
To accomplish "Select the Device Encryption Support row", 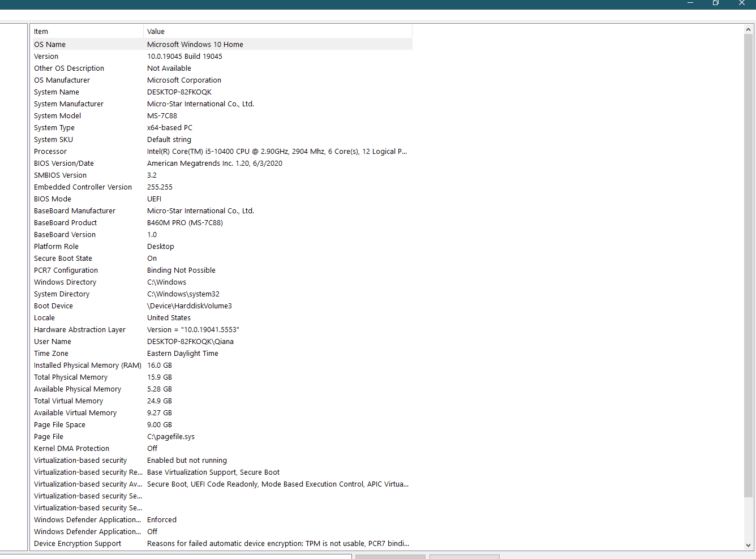I will pyautogui.click(x=221, y=543).
